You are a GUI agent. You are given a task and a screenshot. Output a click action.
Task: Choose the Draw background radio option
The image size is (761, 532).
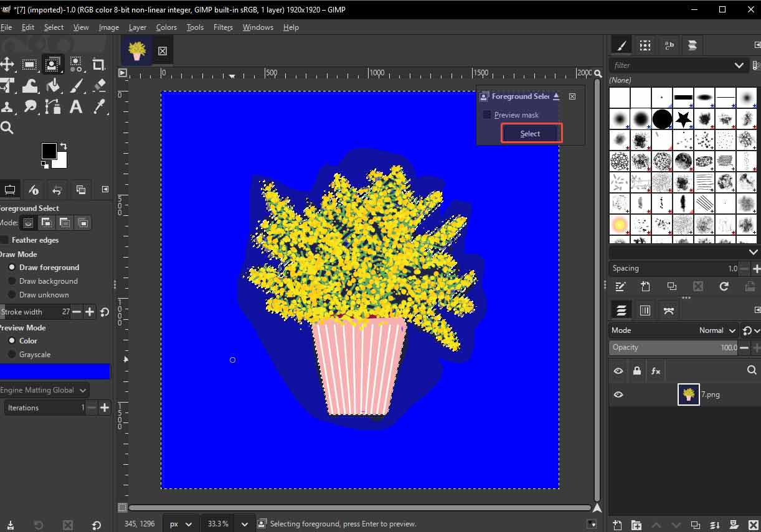click(x=12, y=281)
